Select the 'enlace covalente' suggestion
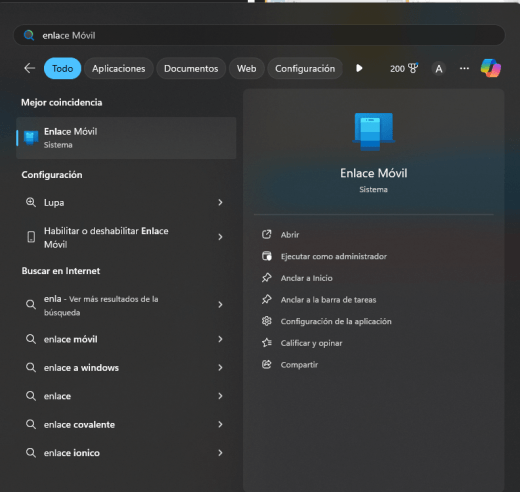Viewport: 520px width, 492px height. 126,424
